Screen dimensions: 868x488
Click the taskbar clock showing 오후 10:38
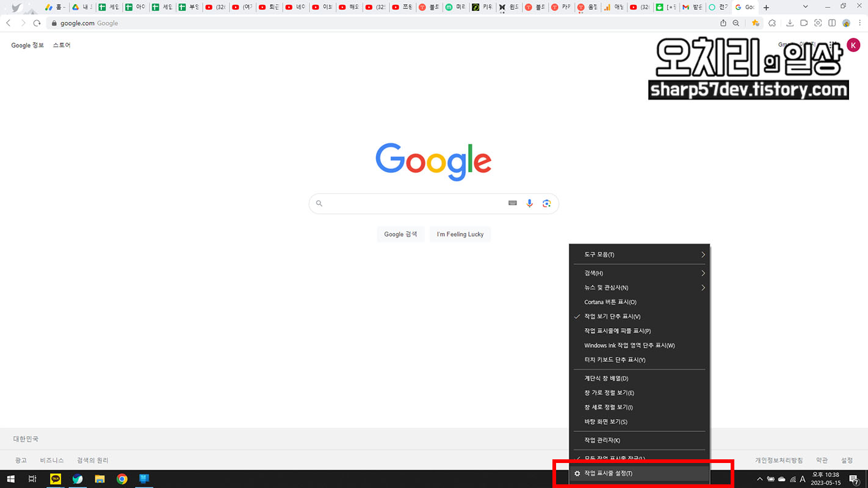point(825,479)
